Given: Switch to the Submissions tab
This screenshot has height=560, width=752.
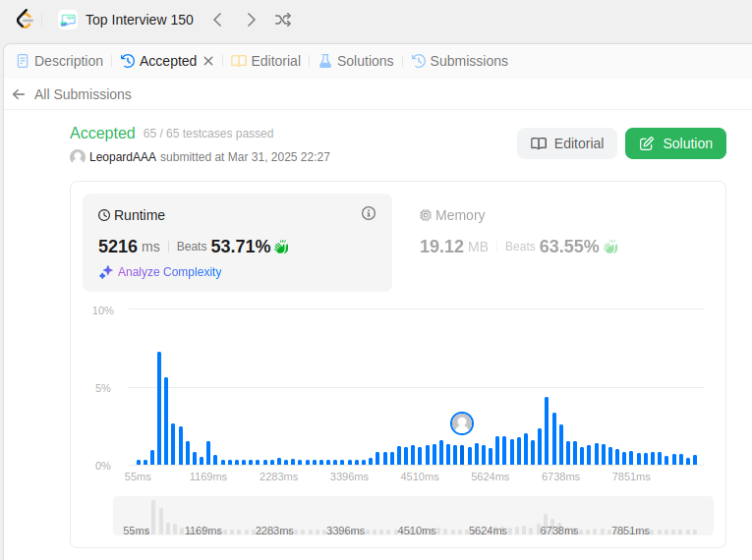Looking at the screenshot, I should pos(460,61).
